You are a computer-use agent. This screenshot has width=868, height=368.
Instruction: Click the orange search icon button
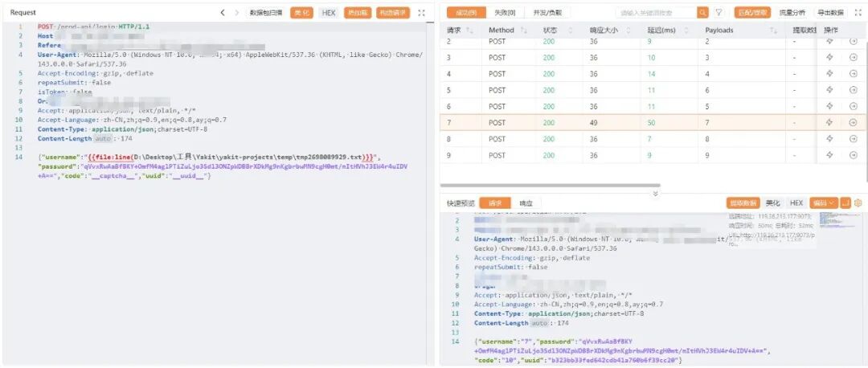pos(702,12)
